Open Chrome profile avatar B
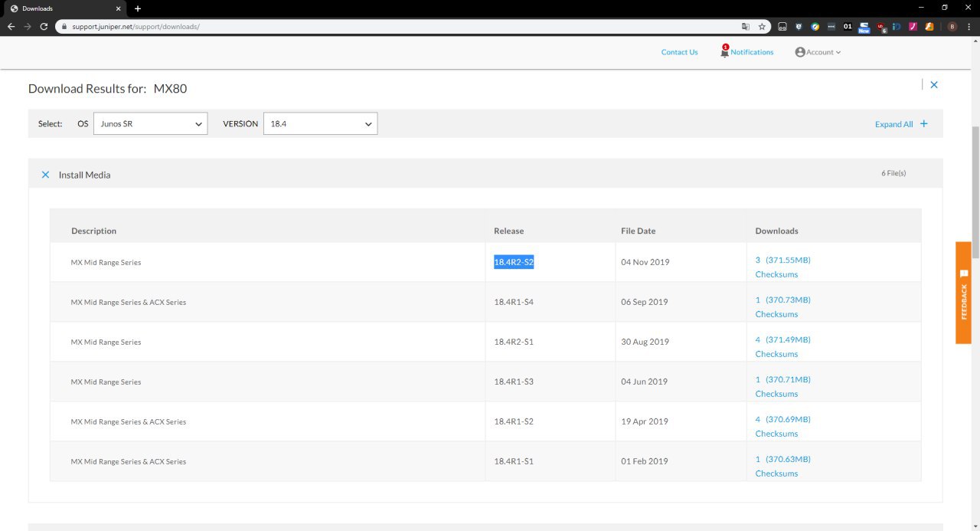980x531 pixels. pyautogui.click(x=952, y=26)
